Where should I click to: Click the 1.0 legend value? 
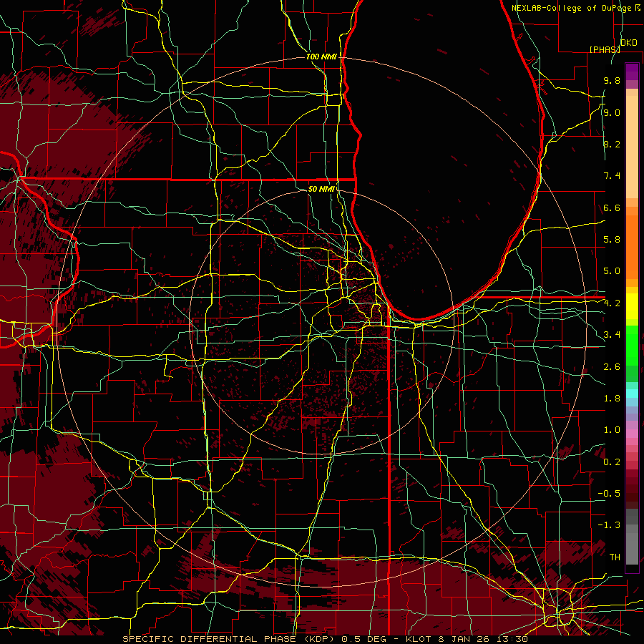pos(612,430)
